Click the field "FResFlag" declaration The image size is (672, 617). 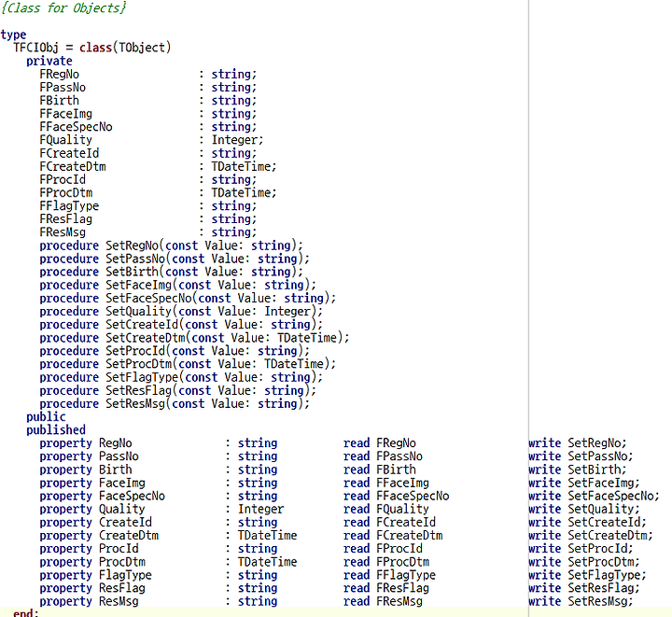[x=66, y=219]
